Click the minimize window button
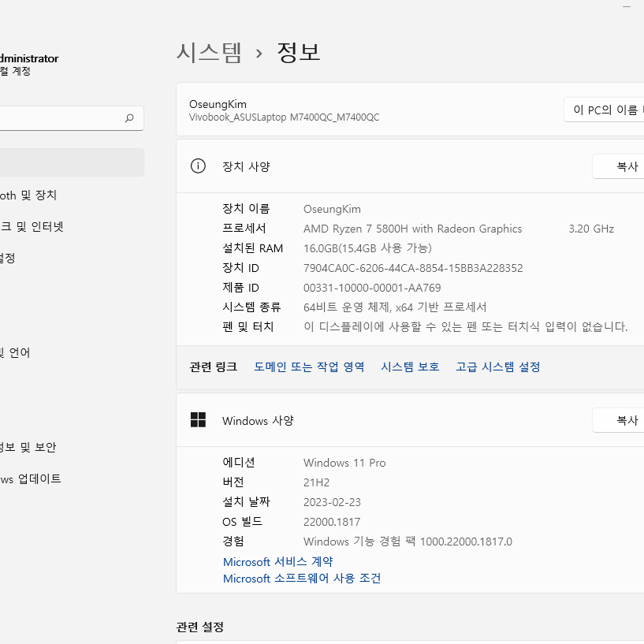 pos(627,7)
